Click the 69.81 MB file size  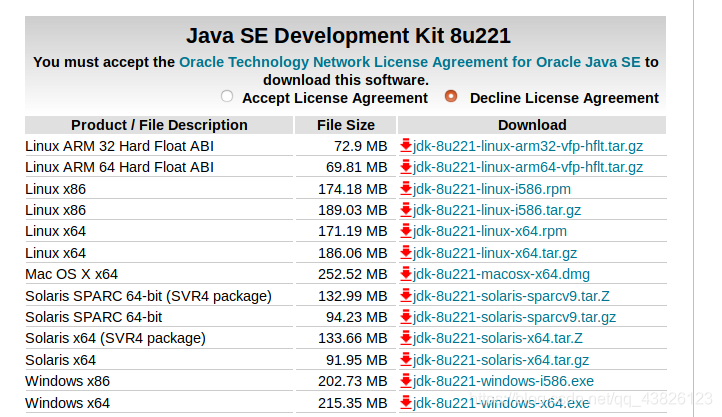click(356, 167)
